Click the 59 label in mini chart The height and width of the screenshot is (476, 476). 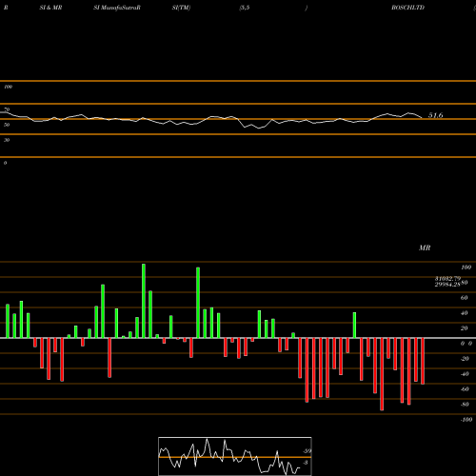(x=307, y=451)
